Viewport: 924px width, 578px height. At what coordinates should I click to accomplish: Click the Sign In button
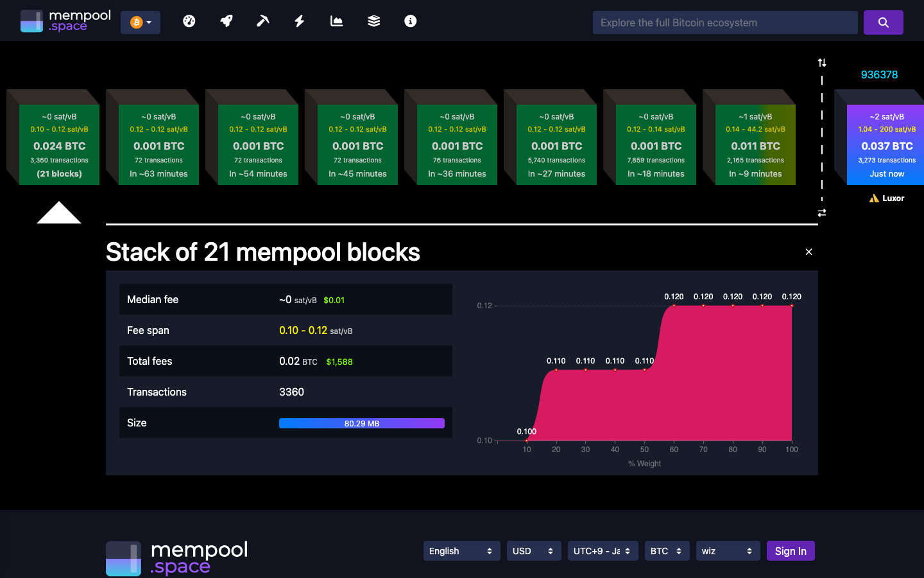click(x=791, y=550)
